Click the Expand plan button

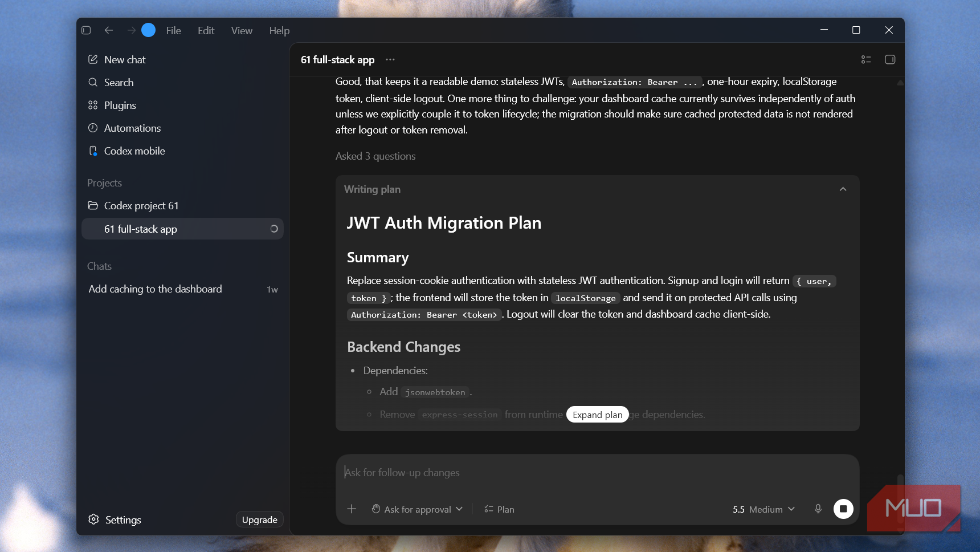[x=597, y=415]
